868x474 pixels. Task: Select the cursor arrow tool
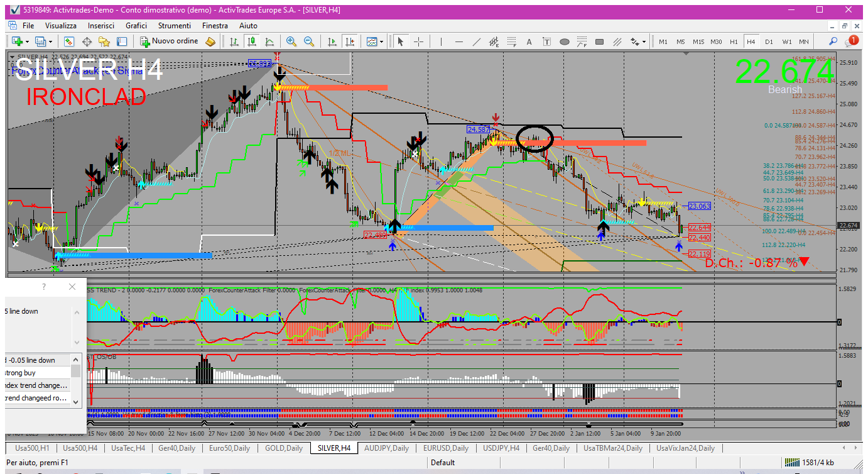[401, 41]
